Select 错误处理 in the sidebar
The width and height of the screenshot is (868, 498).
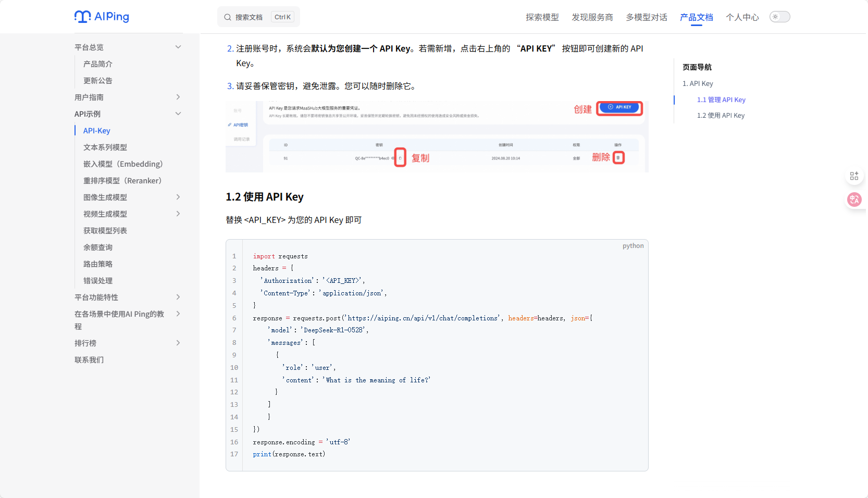tap(98, 280)
